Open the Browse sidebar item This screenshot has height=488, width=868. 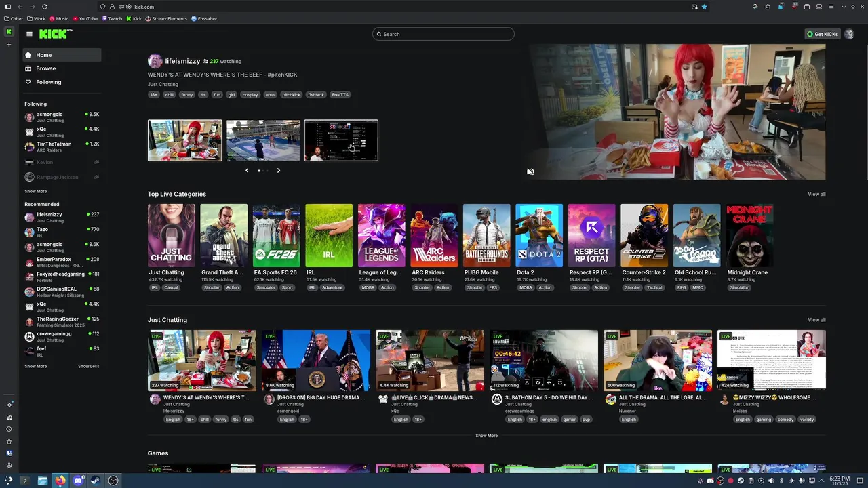click(x=62, y=68)
